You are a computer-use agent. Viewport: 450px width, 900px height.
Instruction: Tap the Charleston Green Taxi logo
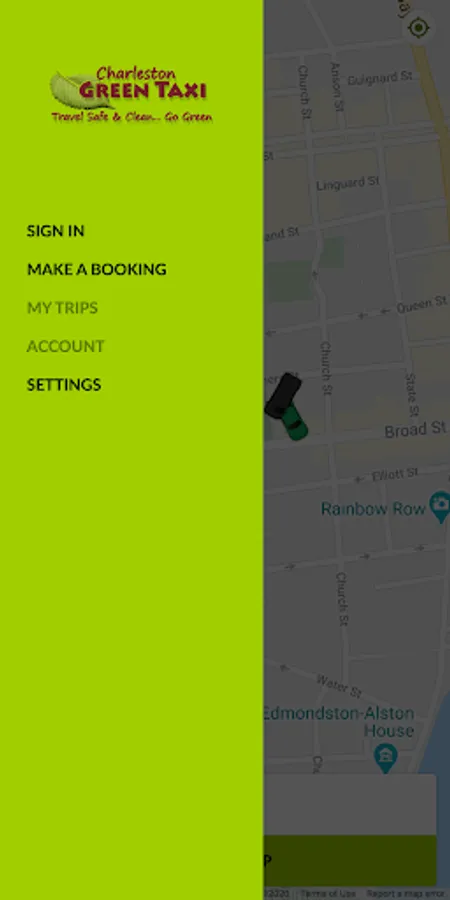pyautogui.click(x=131, y=95)
